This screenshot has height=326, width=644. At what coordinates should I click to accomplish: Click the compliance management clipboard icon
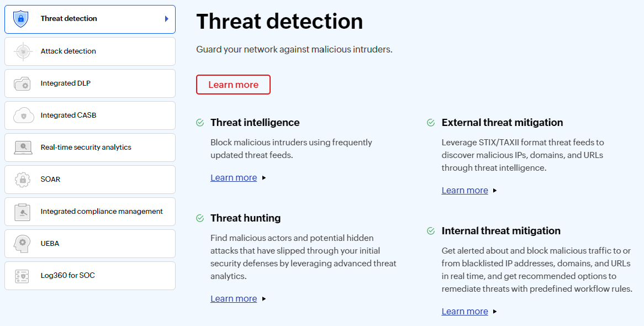(23, 212)
